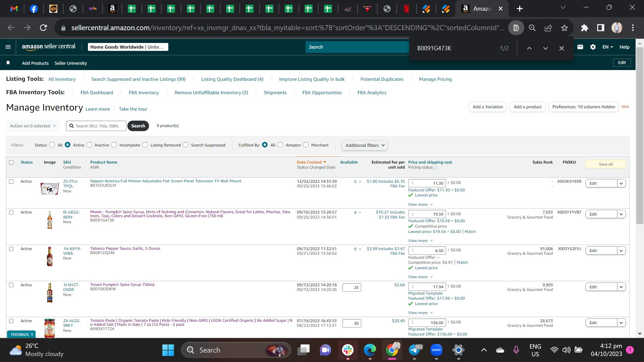Open the Torani Pumpkin Spice Syrup listing link
The height and width of the screenshot is (362, 644).
(122, 285)
